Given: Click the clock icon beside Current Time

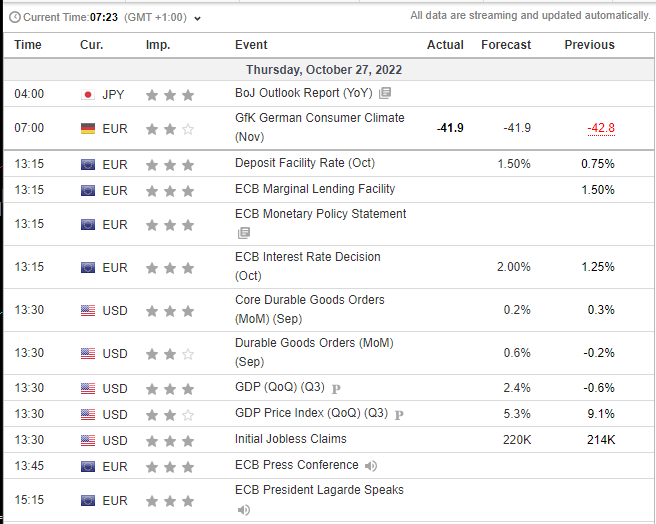Looking at the screenshot, I should pos(14,17).
